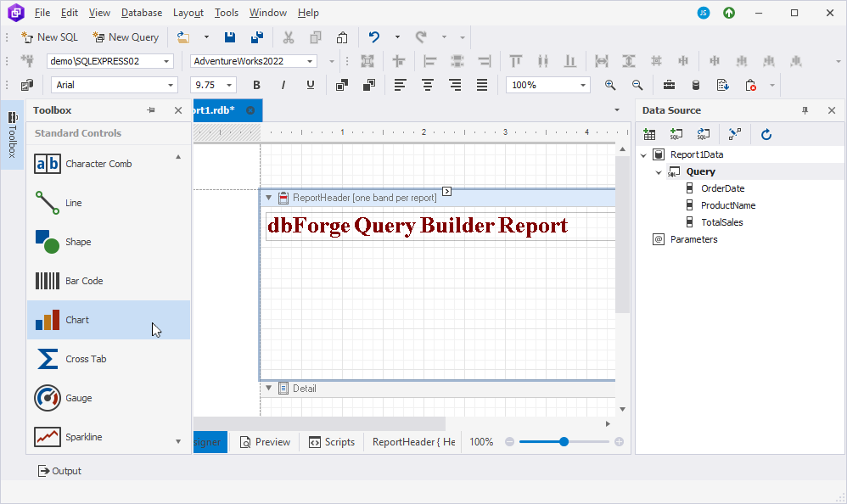The width and height of the screenshot is (847, 504).
Task: Open the AdventureWorks2022 database dropdown
Action: tap(310, 61)
